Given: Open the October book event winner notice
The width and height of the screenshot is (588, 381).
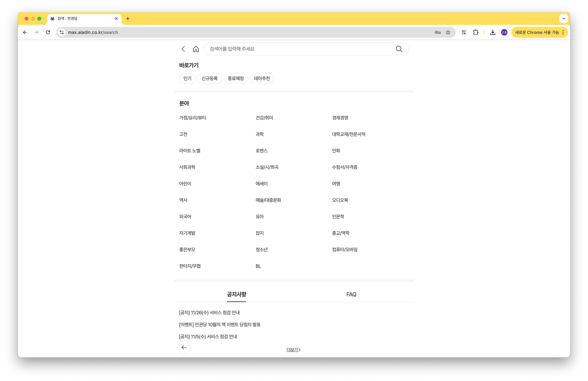Looking at the screenshot, I should [x=220, y=324].
